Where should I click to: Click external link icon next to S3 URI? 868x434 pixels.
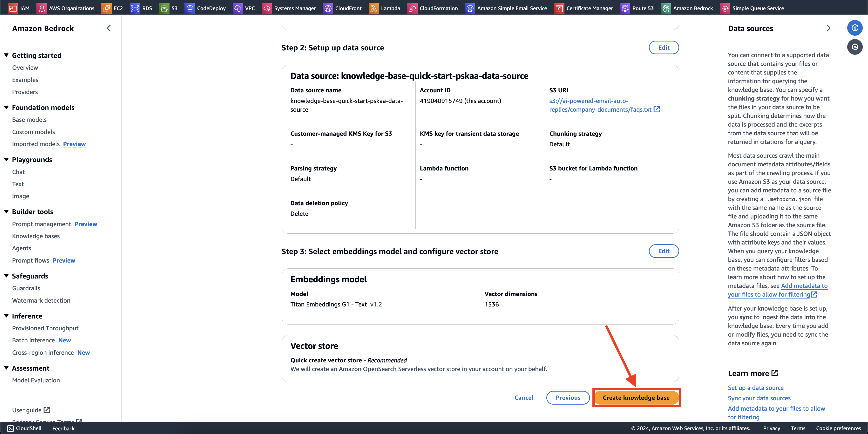tap(657, 109)
